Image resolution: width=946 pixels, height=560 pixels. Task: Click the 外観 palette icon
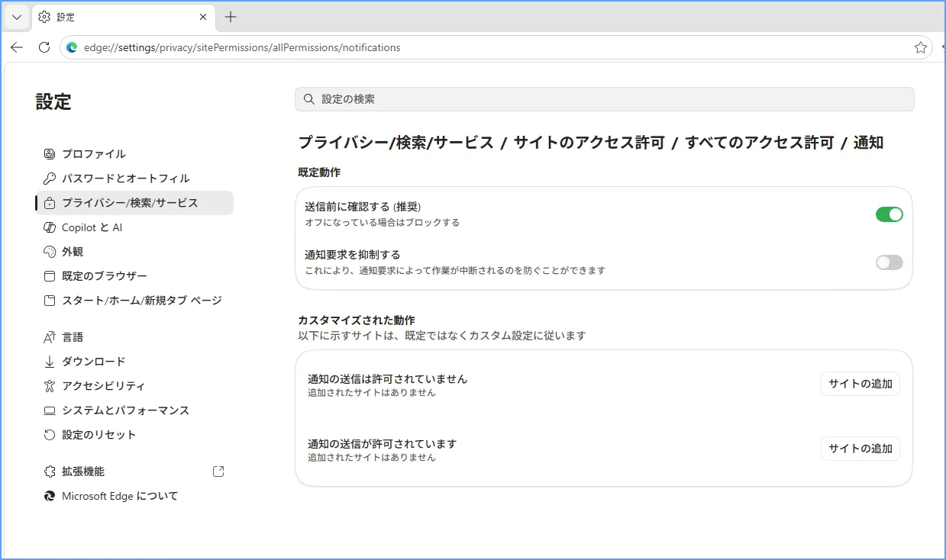[50, 252]
